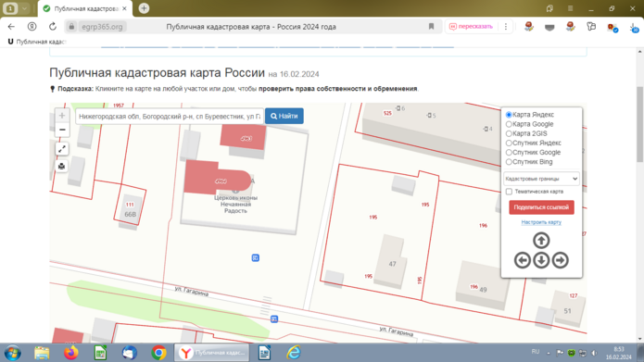Zoom out the map with minus button
Image resolution: width=644 pixels, height=362 pixels.
[x=62, y=130]
